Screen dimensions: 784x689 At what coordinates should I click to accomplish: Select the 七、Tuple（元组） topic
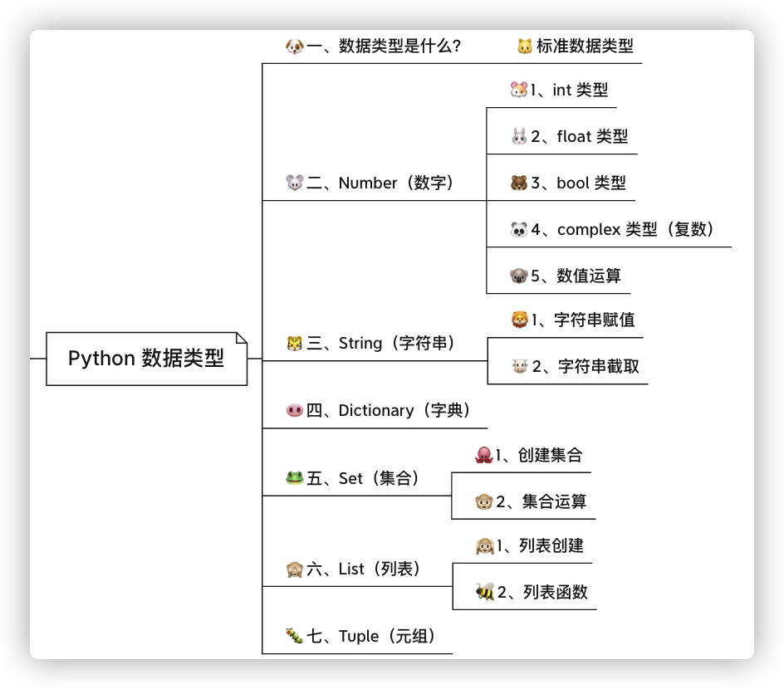[361, 636]
